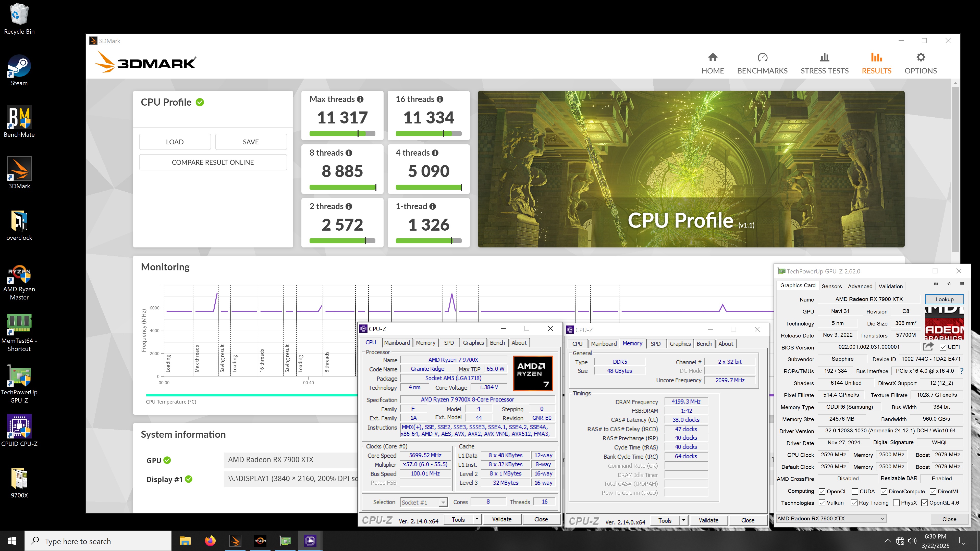980x551 pixels.
Task: Click the 2 threads info icon
Action: click(x=348, y=206)
